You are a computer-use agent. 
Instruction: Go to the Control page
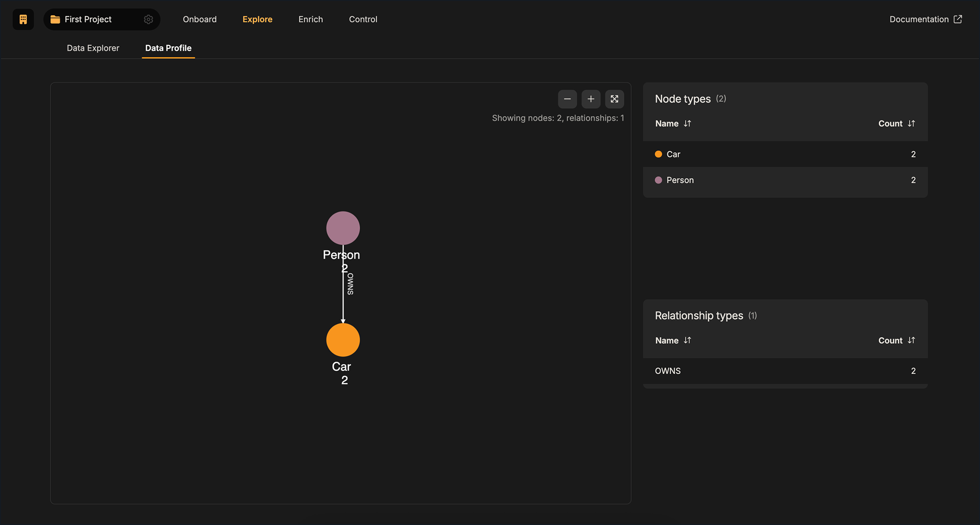tap(363, 19)
